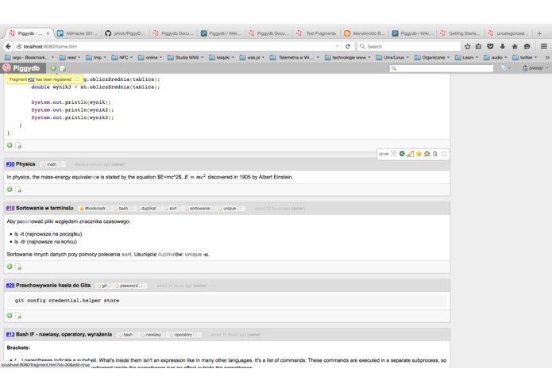Switch to the uncategorized... tab
The width and height of the screenshot is (552, 392).
[508, 33]
